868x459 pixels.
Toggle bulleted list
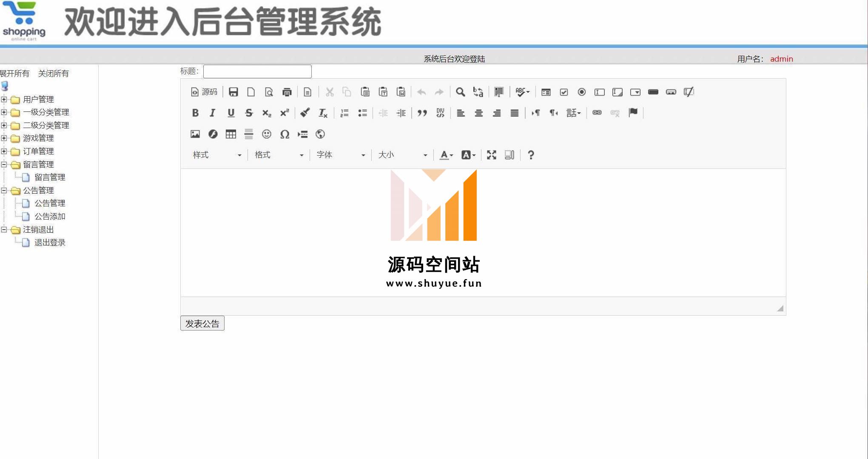pos(362,113)
